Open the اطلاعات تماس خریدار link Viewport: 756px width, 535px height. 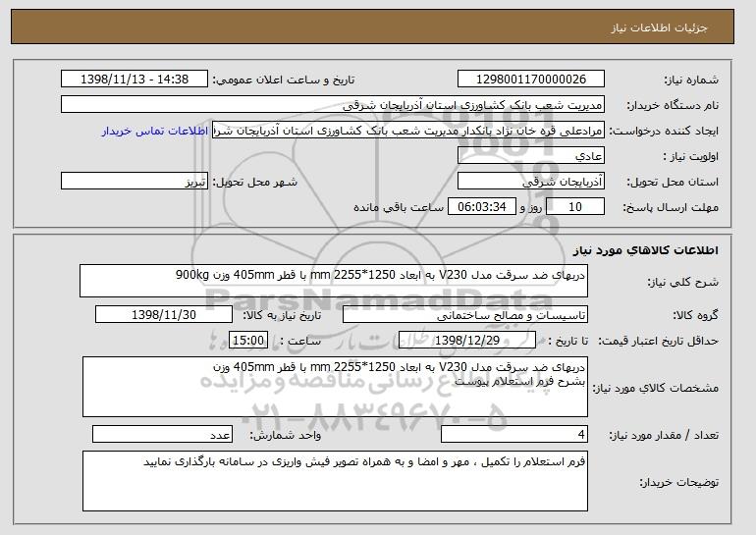[x=155, y=131]
